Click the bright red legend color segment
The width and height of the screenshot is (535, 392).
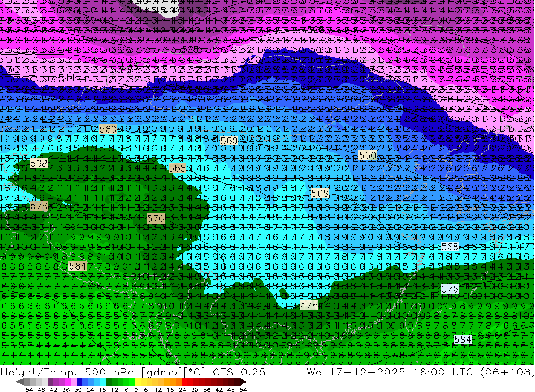point(185,382)
